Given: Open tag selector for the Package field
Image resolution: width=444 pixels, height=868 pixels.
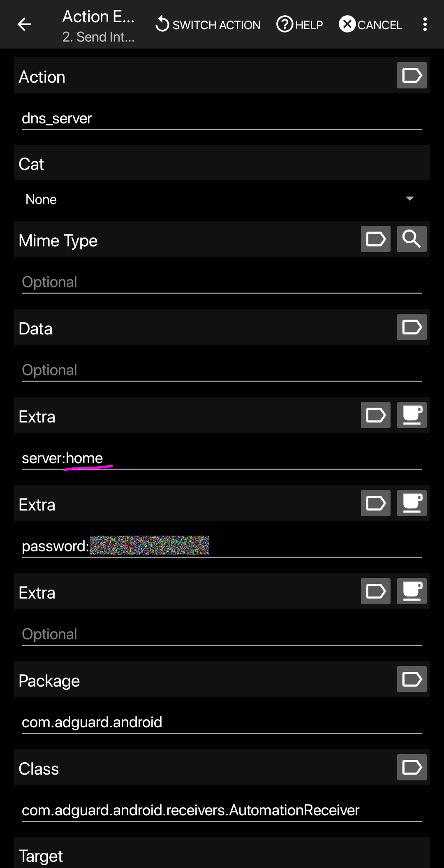Looking at the screenshot, I should click(411, 679).
